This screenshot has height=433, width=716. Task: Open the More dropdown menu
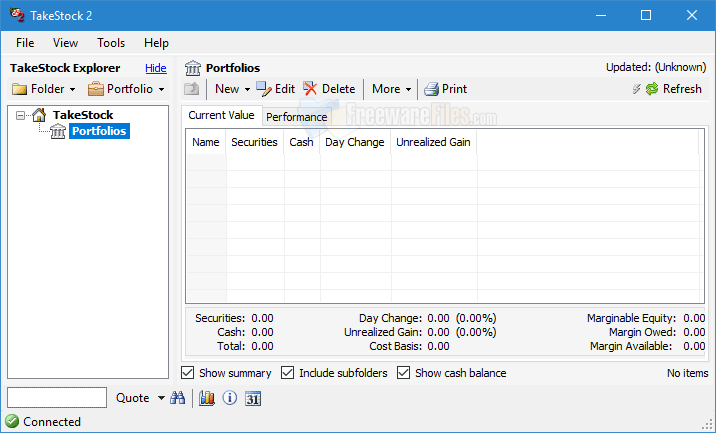coord(391,89)
